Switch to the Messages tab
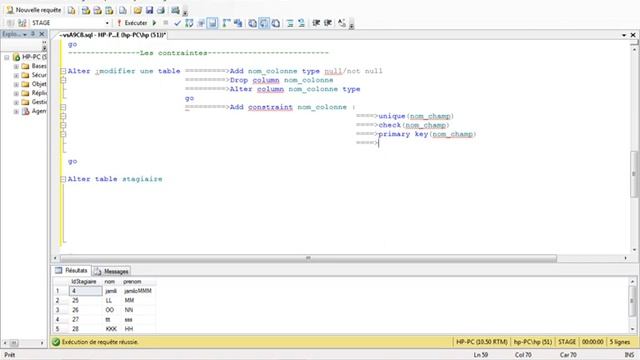This screenshot has width=640, height=360. (111, 271)
